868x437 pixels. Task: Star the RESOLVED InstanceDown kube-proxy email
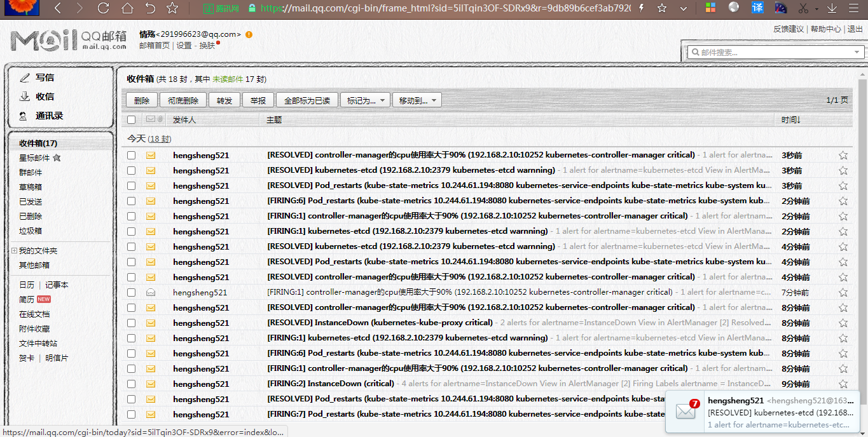click(843, 323)
